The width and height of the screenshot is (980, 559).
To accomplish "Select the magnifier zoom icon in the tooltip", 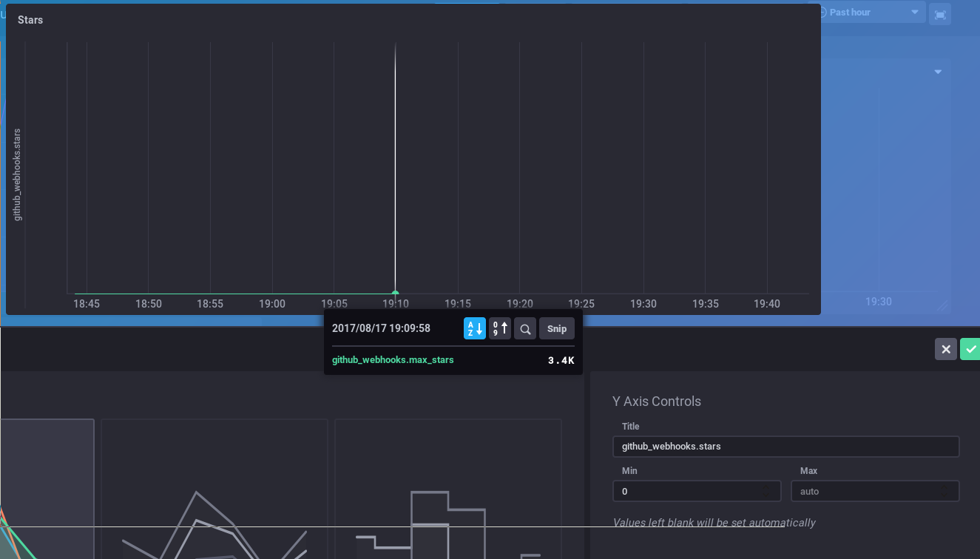I will click(x=524, y=328).
